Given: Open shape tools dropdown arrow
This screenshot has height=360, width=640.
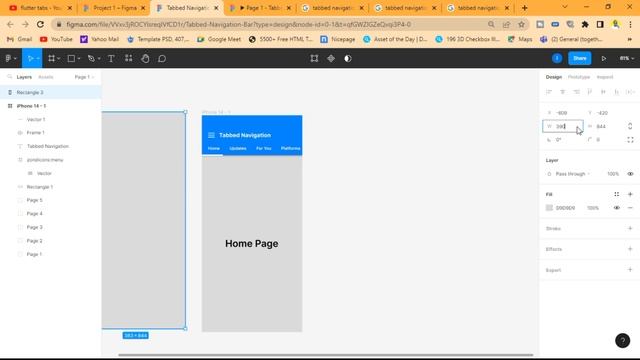Looking at the screenshot, I should pos(79,59).
